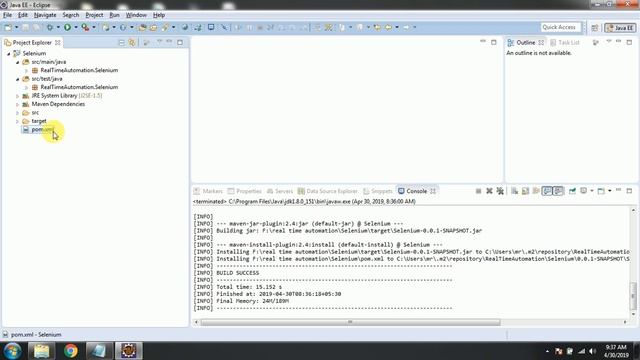Click the Terminate icon in Console toolbar

[478, 191]
